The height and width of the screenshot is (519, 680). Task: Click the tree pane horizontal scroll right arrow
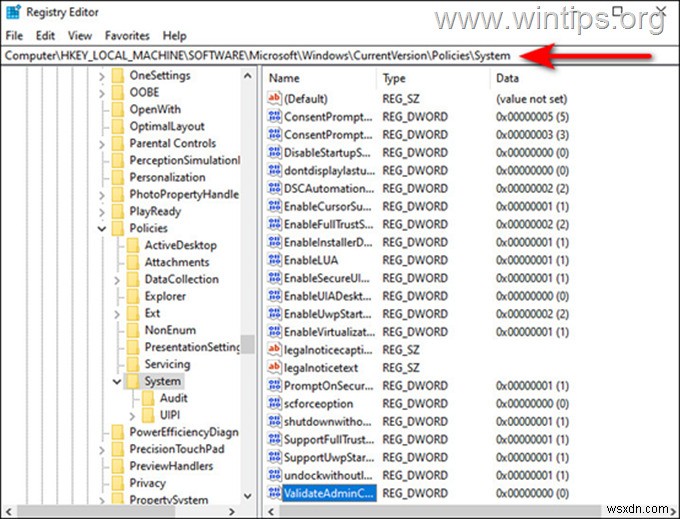click(232, 512)
